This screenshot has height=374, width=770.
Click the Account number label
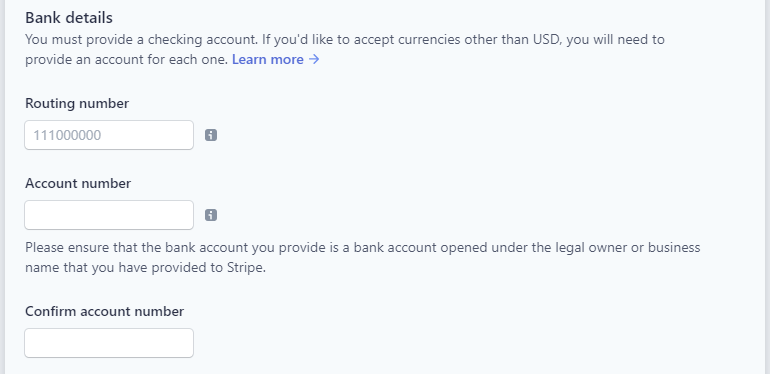coord(78,184)
